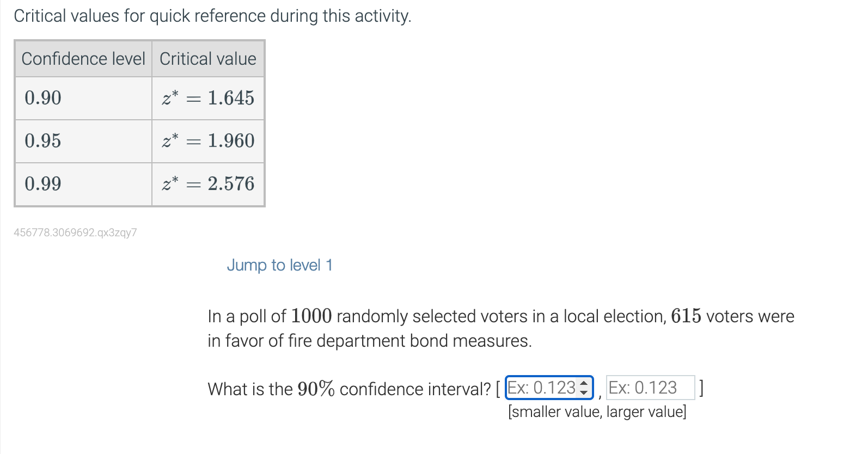
Task: Click the z* = 2.576 critical value cell
Action: 208,184
